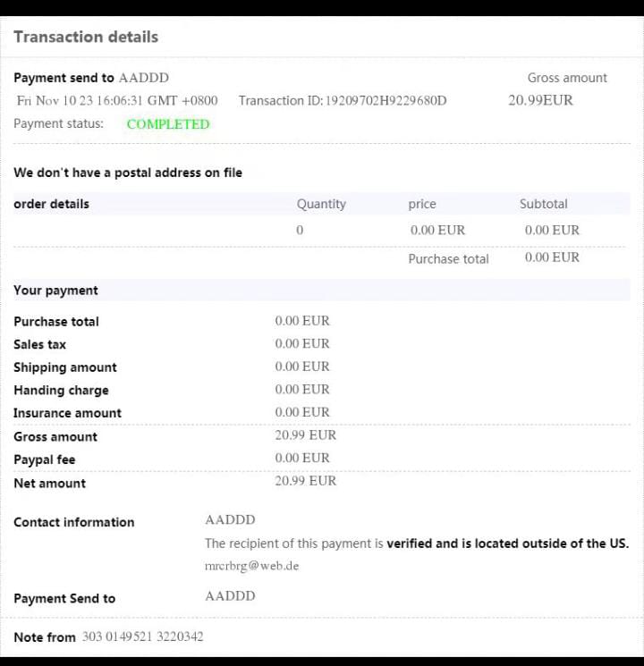Viewport: 644px width, 666px height.
Task: Click the Insurance amount row label
Action: pyautogui.click(x=67, y=413)
